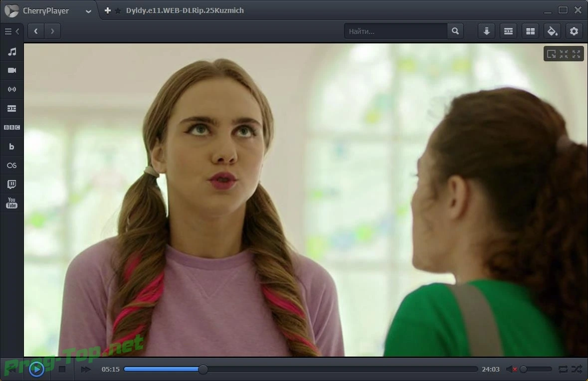Viewport: 588px width, 381px height.
Task: Go forward with the right navigation arrow
Action: coord(52,31)
